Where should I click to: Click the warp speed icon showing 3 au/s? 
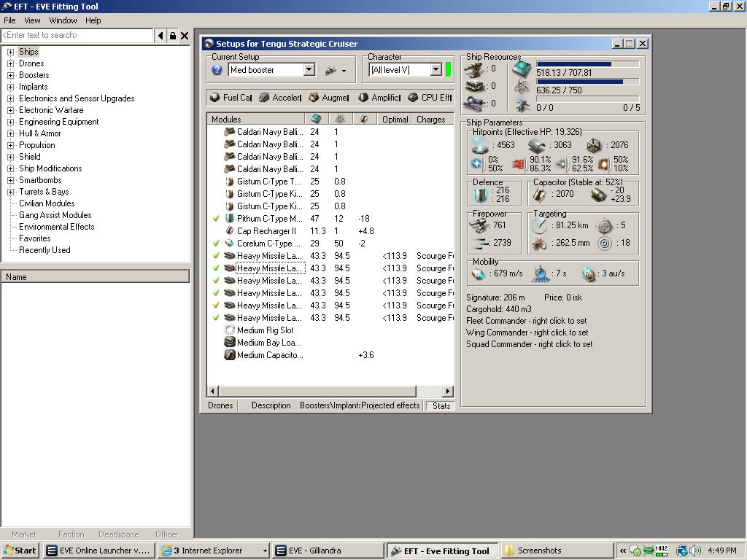589,274
